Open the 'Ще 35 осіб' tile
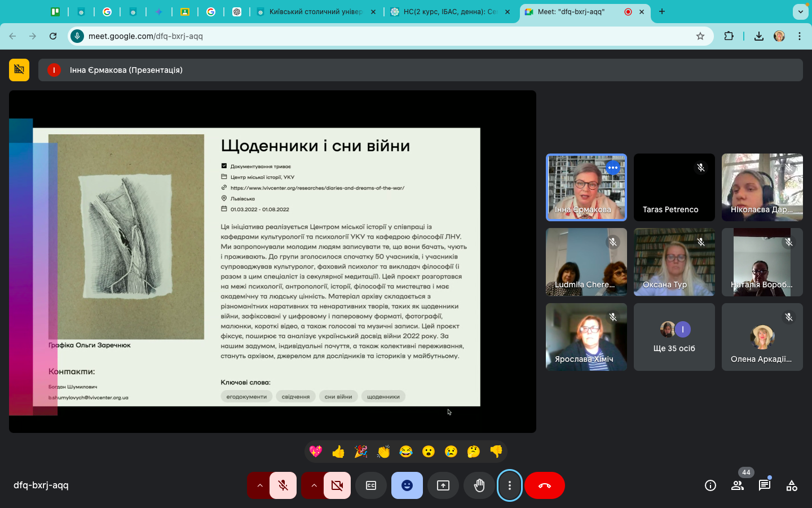The height and width of the screenshot is (508, 812). [674, 337]
